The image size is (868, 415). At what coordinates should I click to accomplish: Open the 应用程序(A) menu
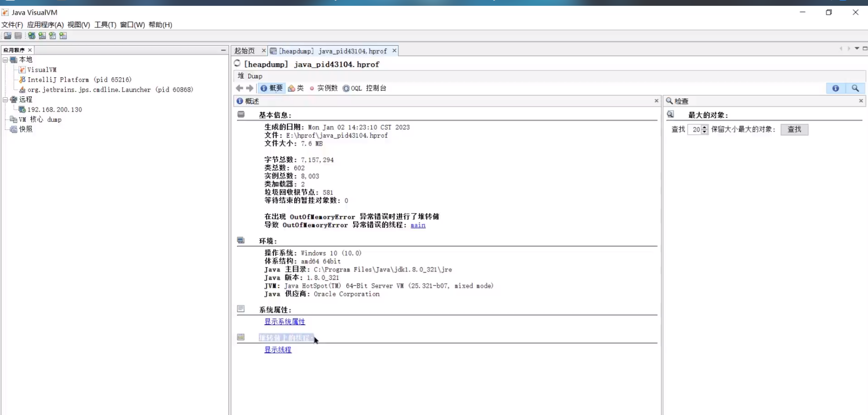click(x=45, y=25)
